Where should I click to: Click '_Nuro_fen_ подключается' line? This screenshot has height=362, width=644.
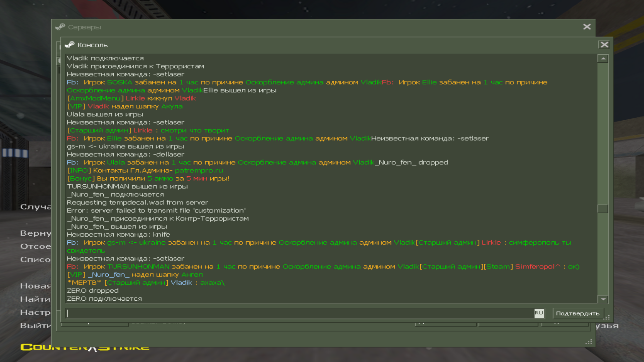tap(115, 195)
